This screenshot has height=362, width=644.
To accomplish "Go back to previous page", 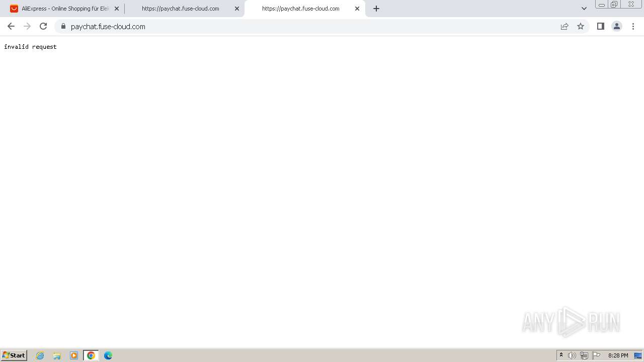I will tap(11, 26).
